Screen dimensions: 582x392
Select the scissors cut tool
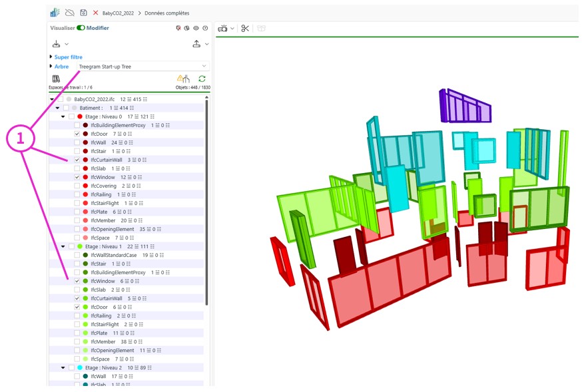tap(245, 29)
